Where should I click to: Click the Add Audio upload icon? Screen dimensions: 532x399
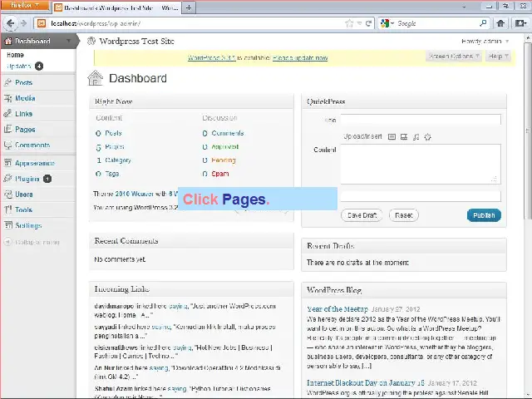pyautogui.click(x=416, y=136)
